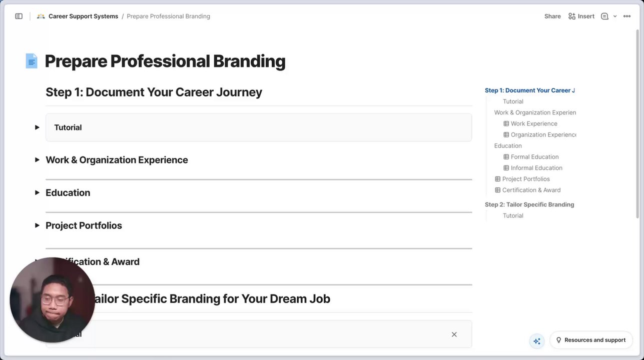Expand Project Portfolios toggle
This screenshot has height=360, width=644.
coord(37,225)
